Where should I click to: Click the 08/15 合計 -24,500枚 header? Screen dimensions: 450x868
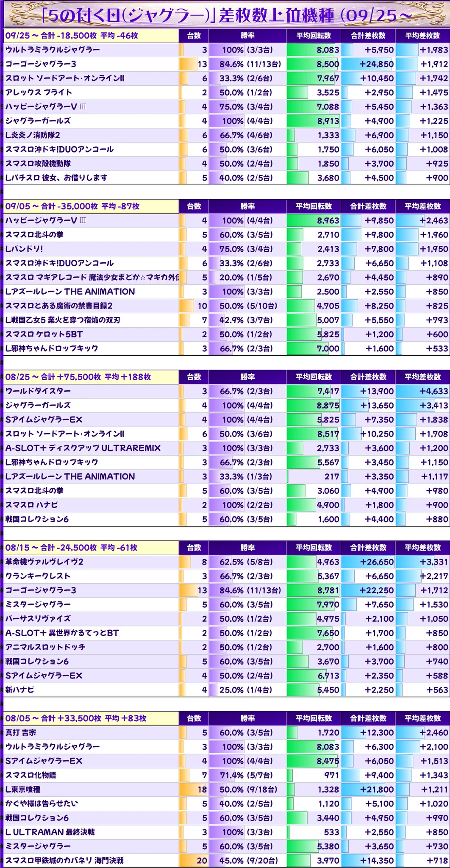[x=91, y=548]
